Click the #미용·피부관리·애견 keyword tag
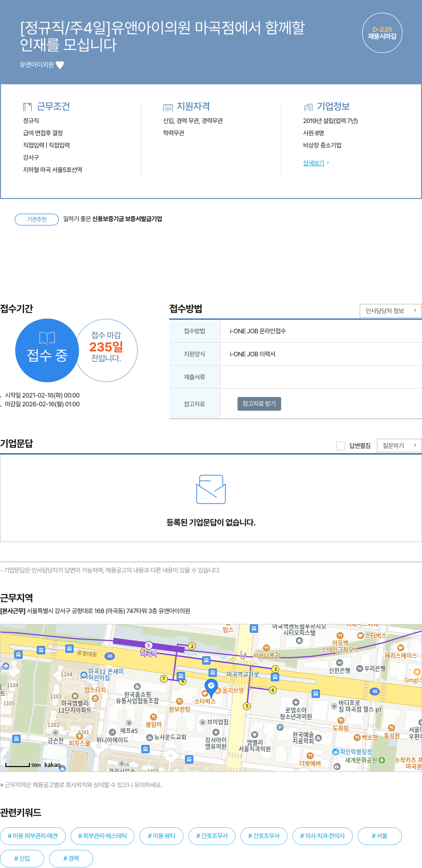 point(33,836)
